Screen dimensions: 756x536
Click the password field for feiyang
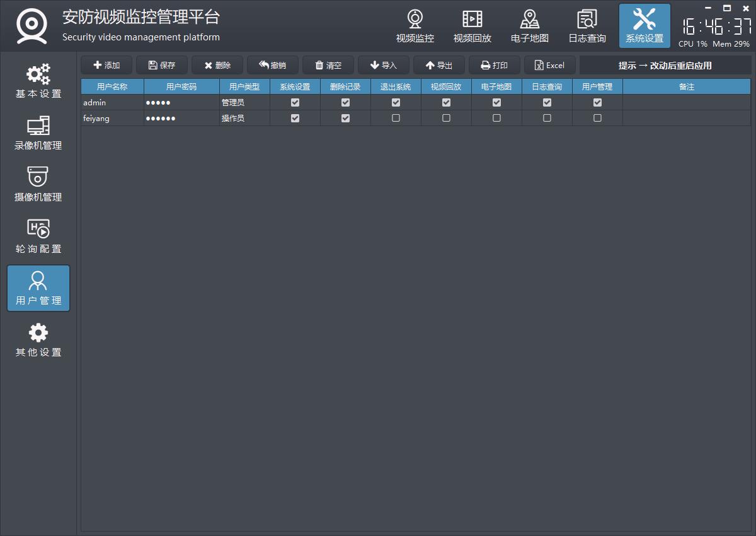181,118
